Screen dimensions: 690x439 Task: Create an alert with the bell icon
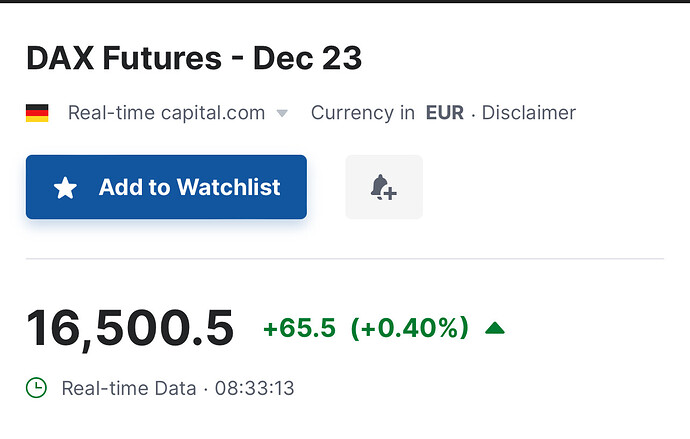pyautogui.click(x=383, y=187)
